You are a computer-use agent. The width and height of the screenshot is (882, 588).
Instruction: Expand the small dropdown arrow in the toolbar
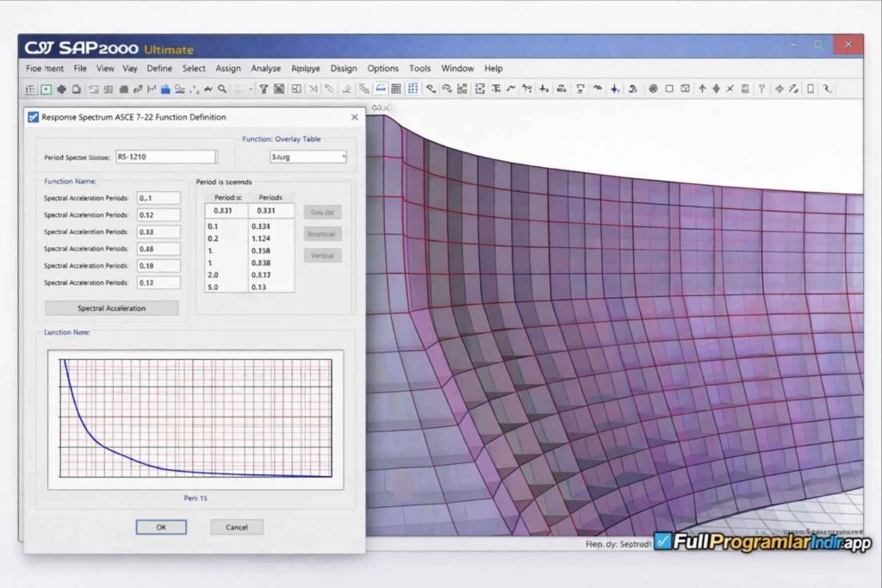[252, 88]
